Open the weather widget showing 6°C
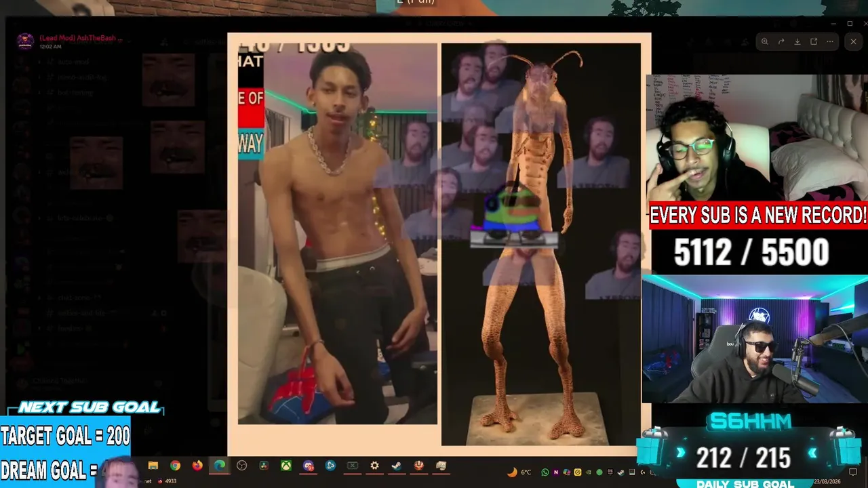Screen dimensions: 868x488 [x=520, y=472]
